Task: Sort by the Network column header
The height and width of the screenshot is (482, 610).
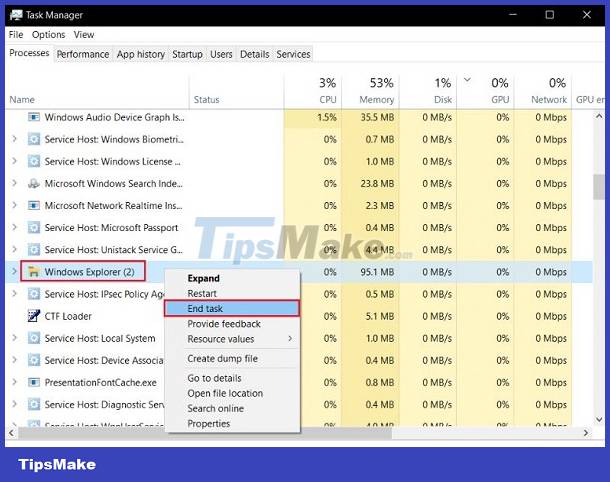Action: (x=543, y=92)
